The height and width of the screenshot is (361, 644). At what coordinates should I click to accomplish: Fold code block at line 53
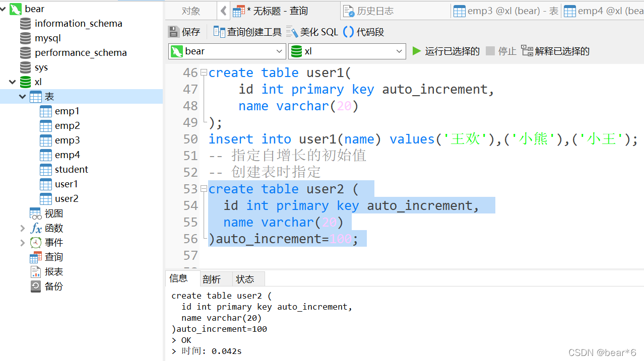(204, 189)
